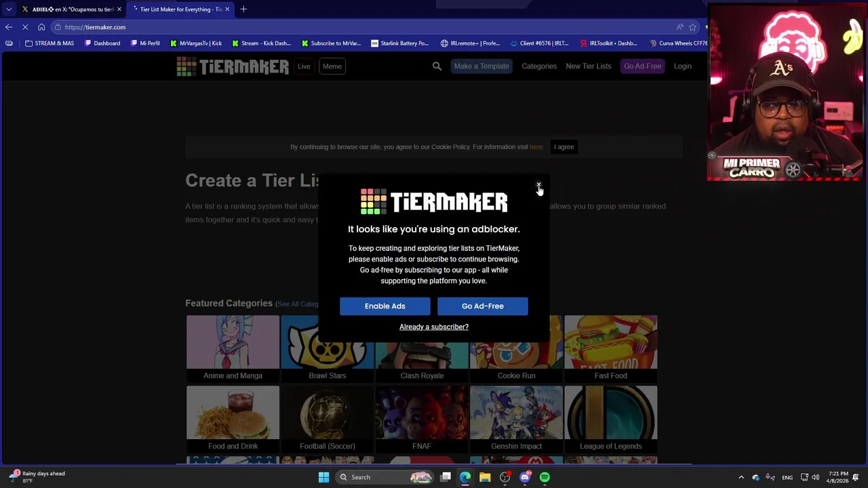Screen dimensions: 868x488
Task: Open File Explorer from the taskbar
Action: 485,477
